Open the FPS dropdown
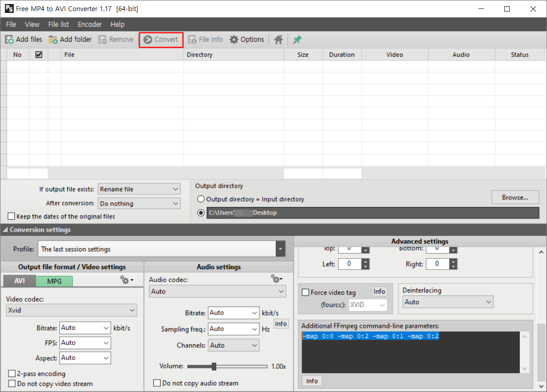Screen dimensions: 547x392 [85, 343]
